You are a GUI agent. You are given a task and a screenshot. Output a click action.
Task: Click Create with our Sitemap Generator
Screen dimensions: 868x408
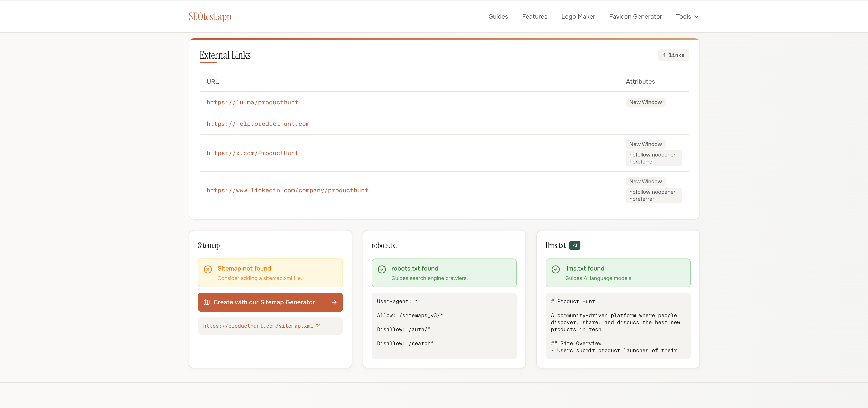[270, 302]
